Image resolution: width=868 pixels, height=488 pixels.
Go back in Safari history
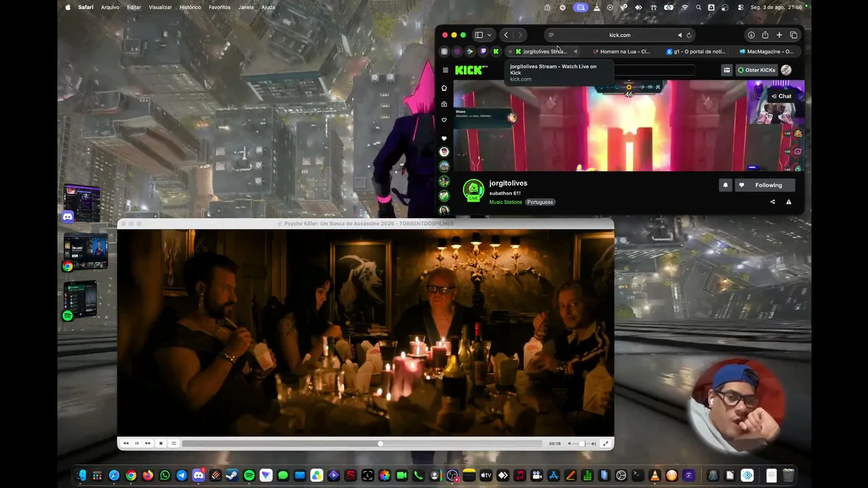tap(506, 35)
